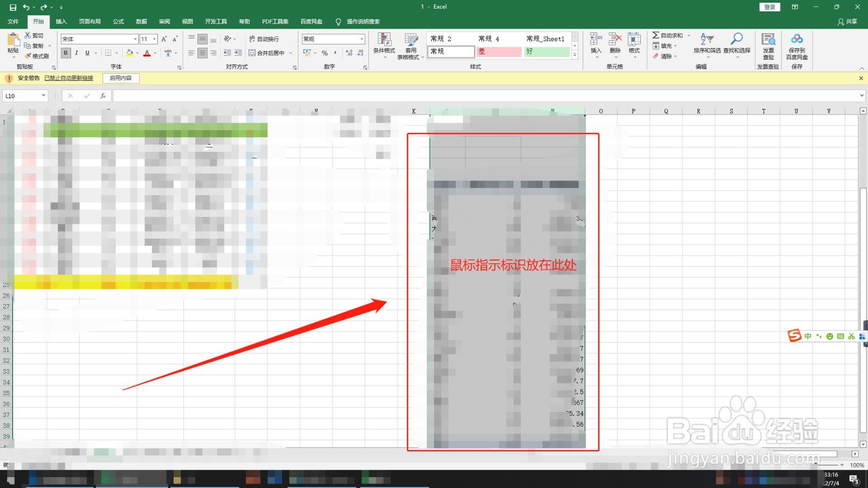Toggle Italic formatting
The width and height of the screenshot is (868, 488).
pos(76,53)
